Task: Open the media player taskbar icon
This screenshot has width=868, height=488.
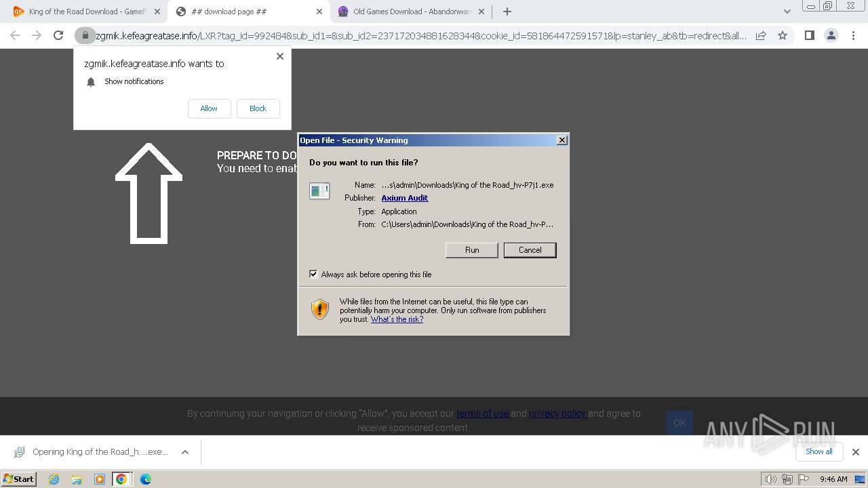Action: (x=99, y=479)
